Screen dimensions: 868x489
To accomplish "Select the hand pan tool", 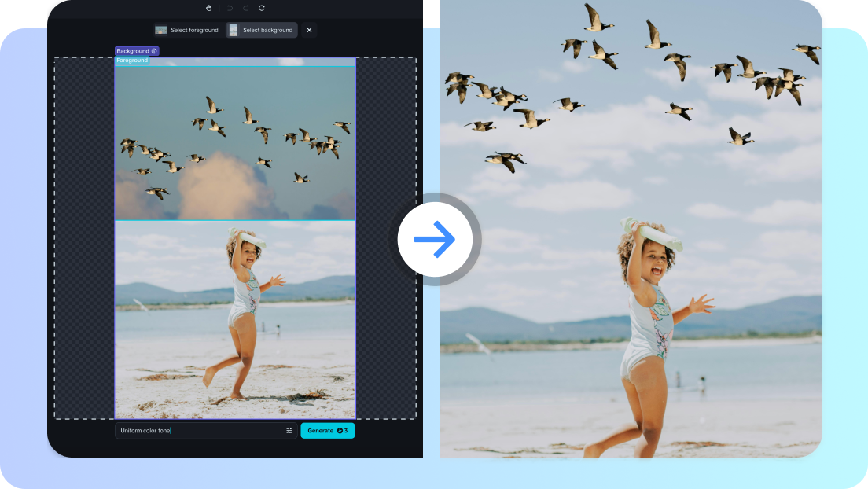I will (208, 8).
